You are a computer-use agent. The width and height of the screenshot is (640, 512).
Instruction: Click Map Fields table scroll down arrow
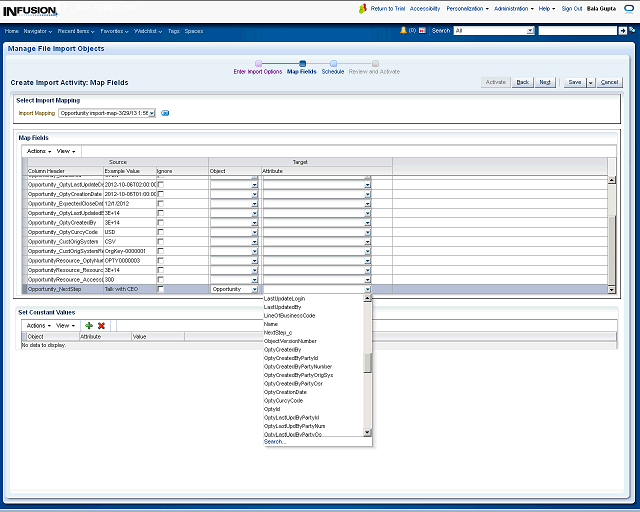point(611,289)
